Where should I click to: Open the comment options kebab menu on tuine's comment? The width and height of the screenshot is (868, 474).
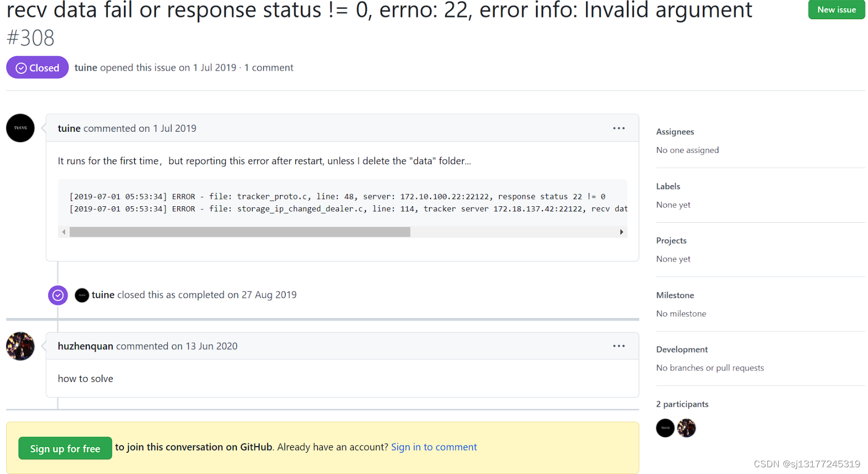(x=619, y=128)
